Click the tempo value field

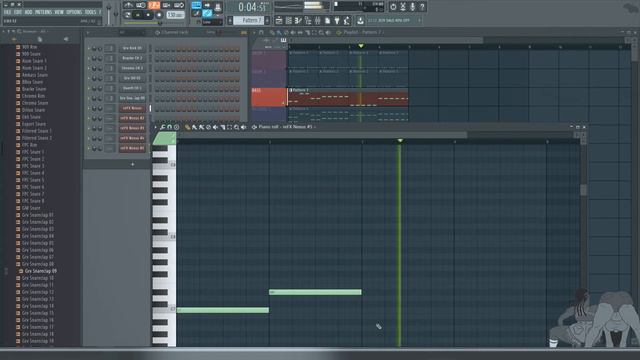click(x=175, y=15)
